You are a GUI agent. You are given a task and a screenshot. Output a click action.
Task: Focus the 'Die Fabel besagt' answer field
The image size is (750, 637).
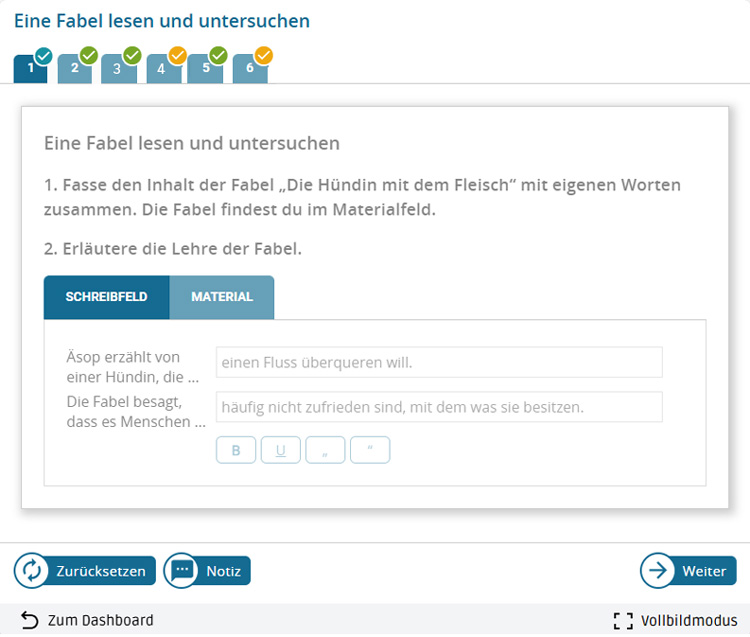click(439, 407)
